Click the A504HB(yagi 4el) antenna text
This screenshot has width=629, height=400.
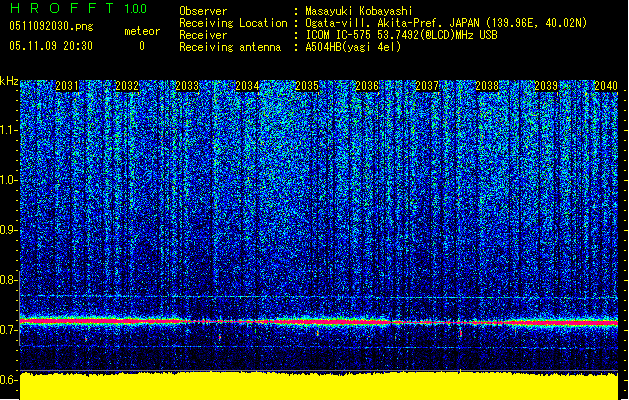point(353,47)
